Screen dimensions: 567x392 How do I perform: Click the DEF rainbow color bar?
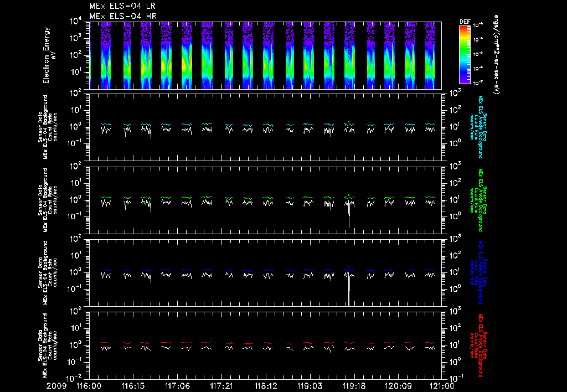click(465, 54)
